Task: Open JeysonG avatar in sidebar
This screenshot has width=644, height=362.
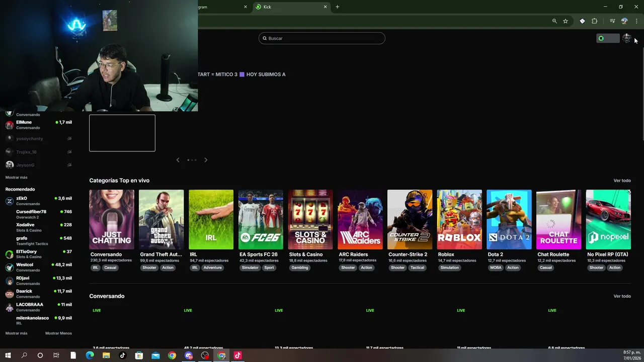Action: point(9,165)
